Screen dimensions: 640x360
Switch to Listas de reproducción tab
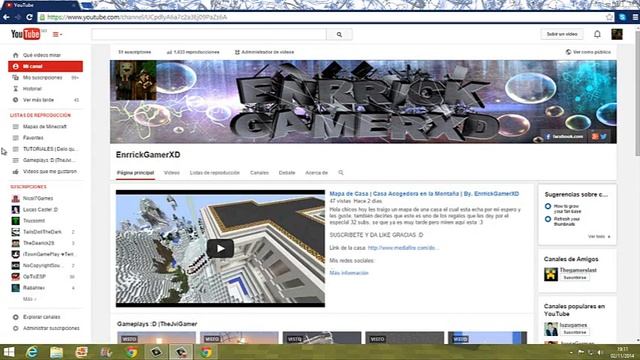pos(215,173)
